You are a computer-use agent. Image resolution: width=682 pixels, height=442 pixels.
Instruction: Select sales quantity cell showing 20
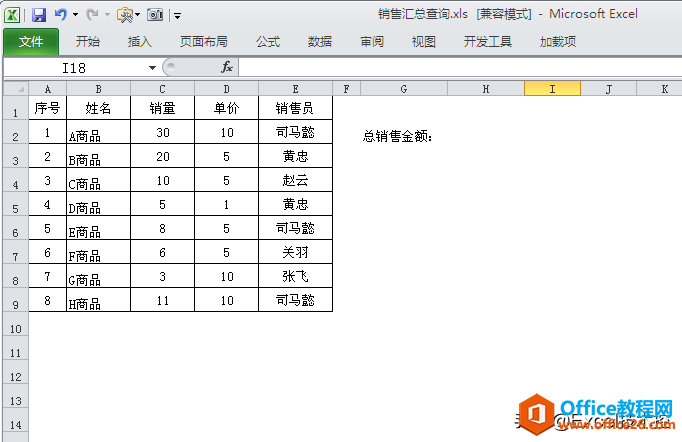click(x=163, y=156)
